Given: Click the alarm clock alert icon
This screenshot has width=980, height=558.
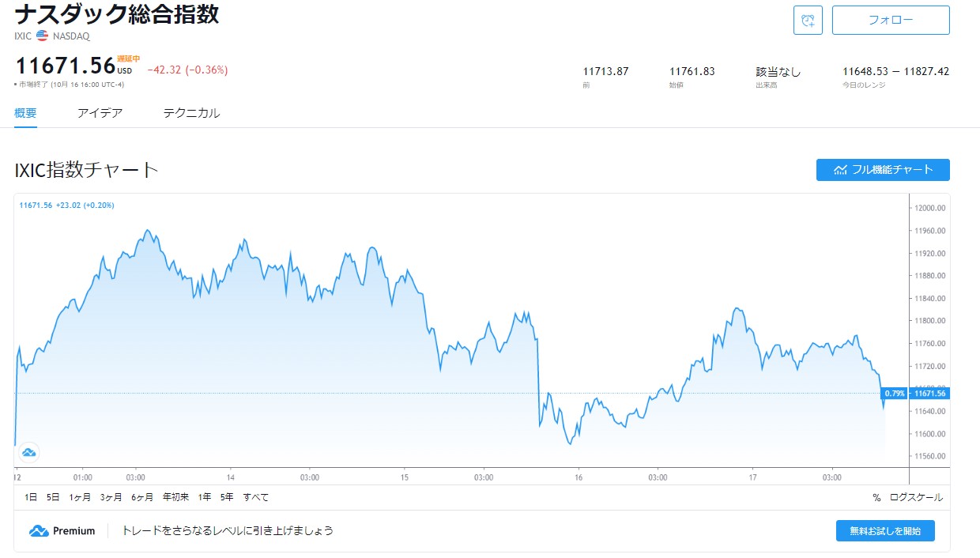Looking at the screenshot, I should coord(808,21).
